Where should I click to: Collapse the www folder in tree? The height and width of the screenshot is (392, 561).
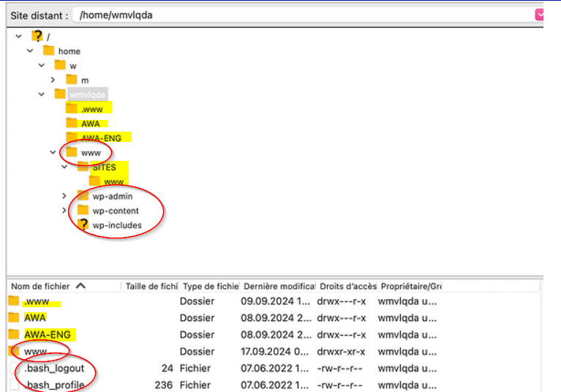(53, 153)
